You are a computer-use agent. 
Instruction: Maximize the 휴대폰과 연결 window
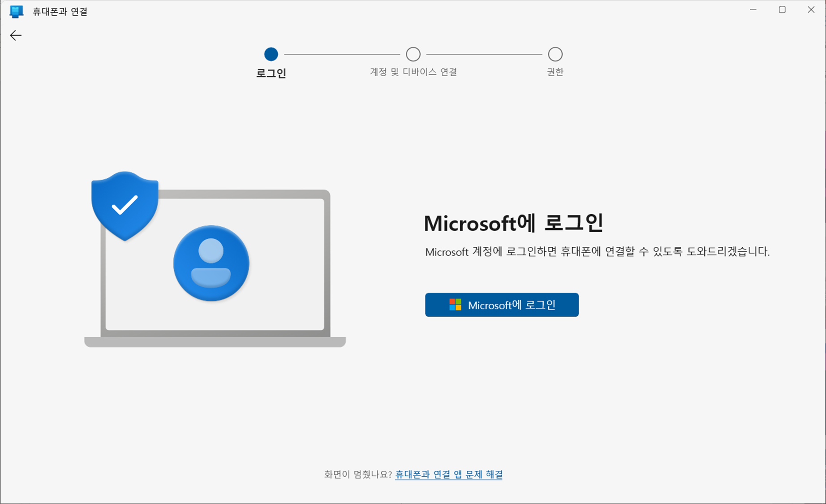pos(782,10)
